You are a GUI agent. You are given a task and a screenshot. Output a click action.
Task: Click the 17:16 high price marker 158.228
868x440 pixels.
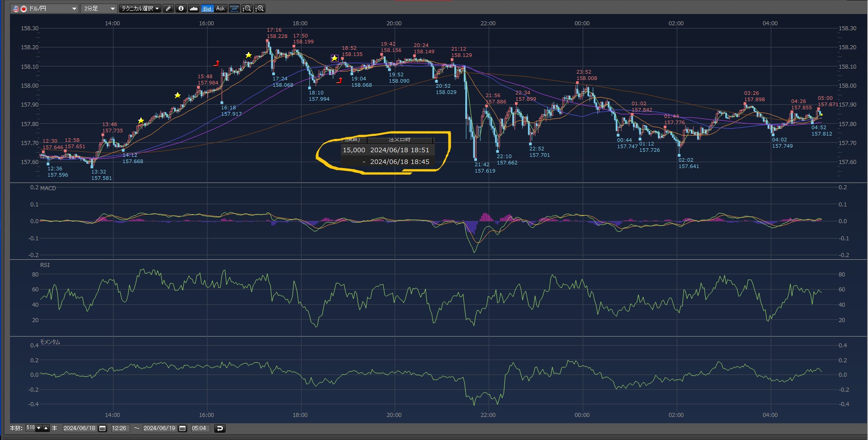coord(268,41)
